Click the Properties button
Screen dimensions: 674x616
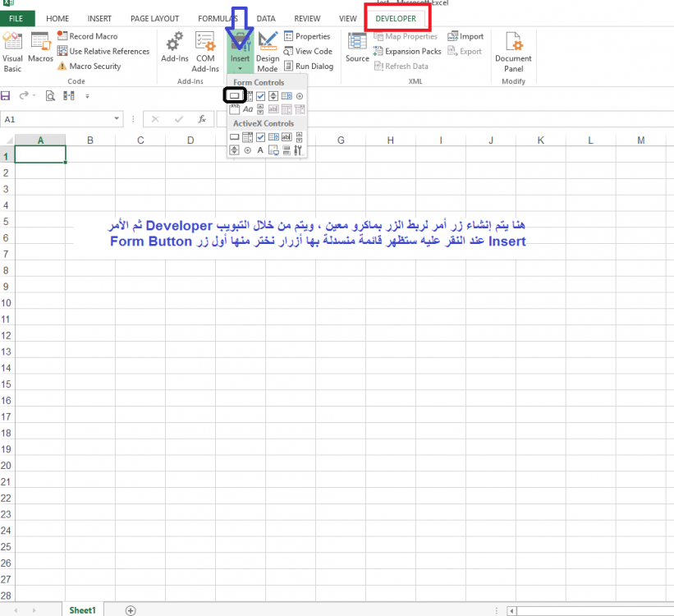tap(307, 36)
